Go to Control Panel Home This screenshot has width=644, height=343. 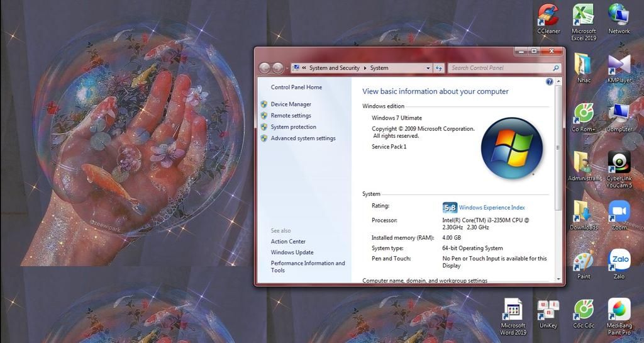coord(296,87)
